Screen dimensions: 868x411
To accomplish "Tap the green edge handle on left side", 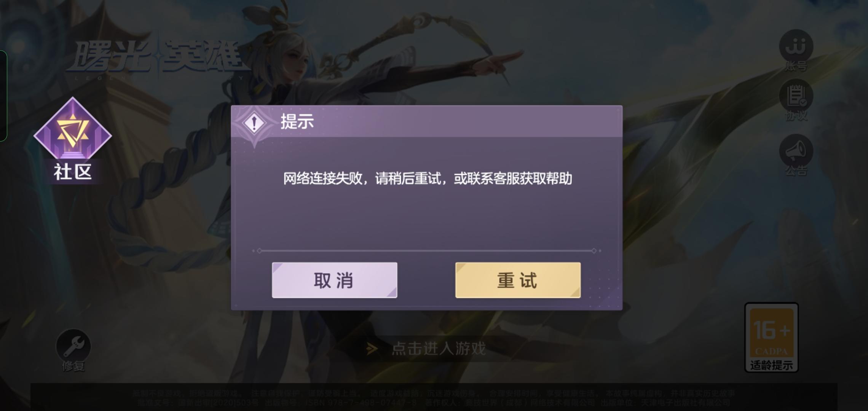I will click(x=3, y=96).
